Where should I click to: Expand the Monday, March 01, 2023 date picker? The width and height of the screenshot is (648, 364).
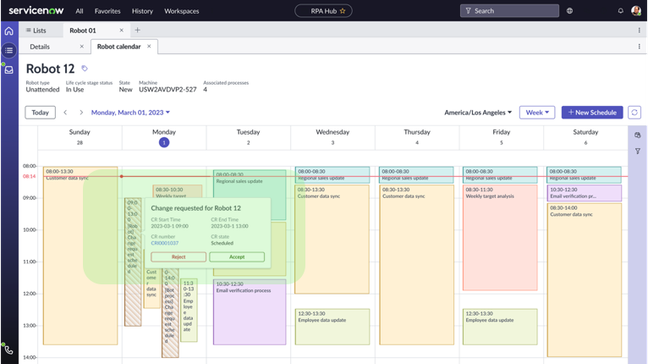coord(131,112)
